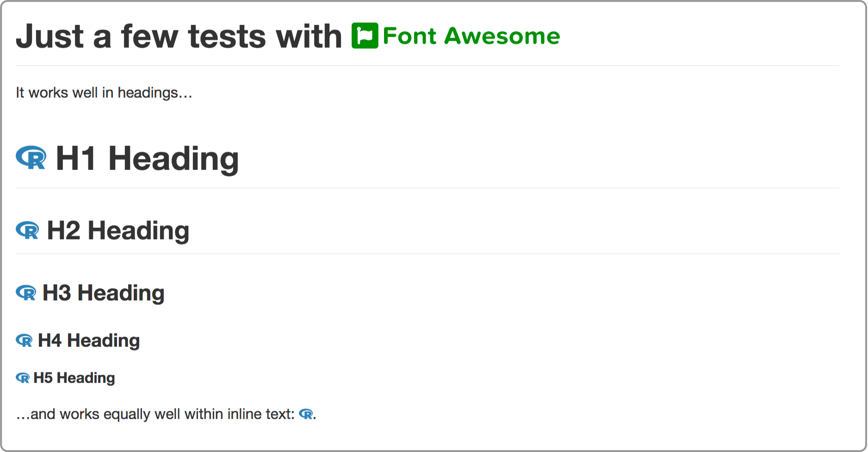
Task: Click the "H5 Heading" text
Action: coord(74,378)
